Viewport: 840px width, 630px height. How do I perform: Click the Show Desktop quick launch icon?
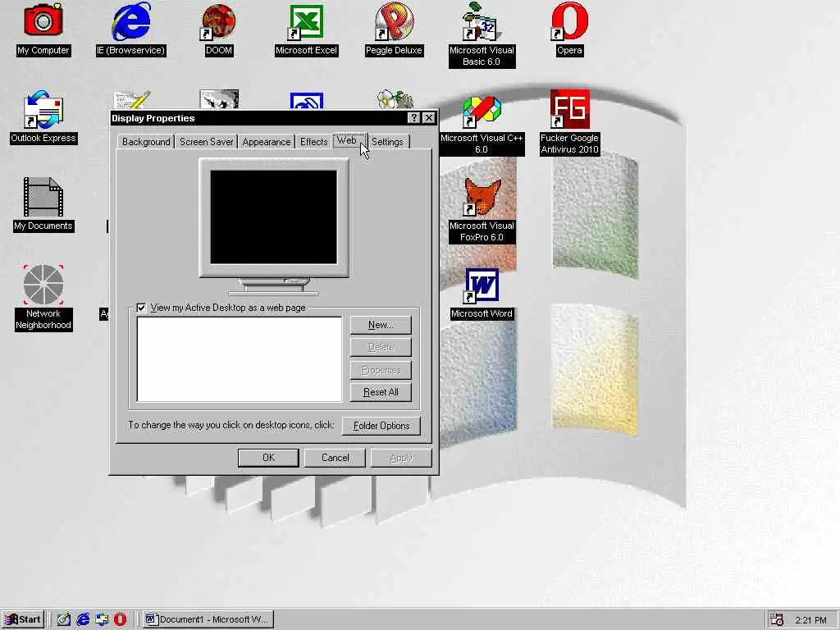64,619
